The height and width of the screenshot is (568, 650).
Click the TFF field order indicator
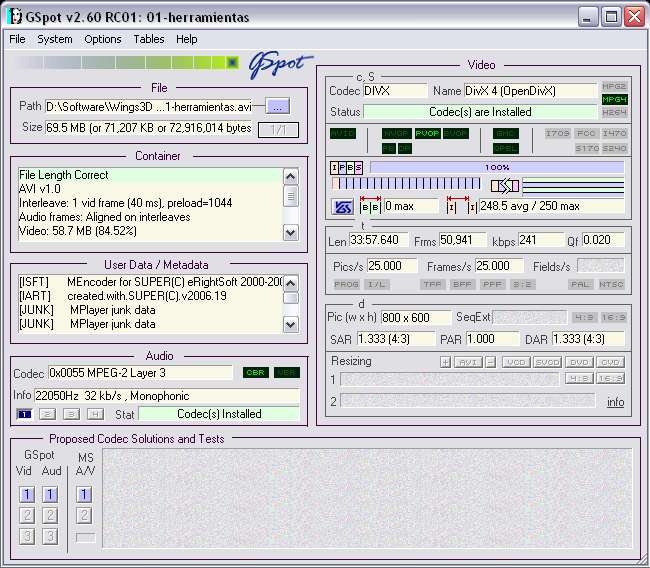[x=433, y=284]
